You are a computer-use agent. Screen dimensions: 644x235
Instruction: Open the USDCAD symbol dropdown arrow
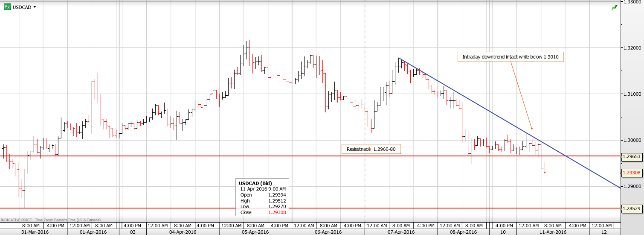(x=35, y=7)
